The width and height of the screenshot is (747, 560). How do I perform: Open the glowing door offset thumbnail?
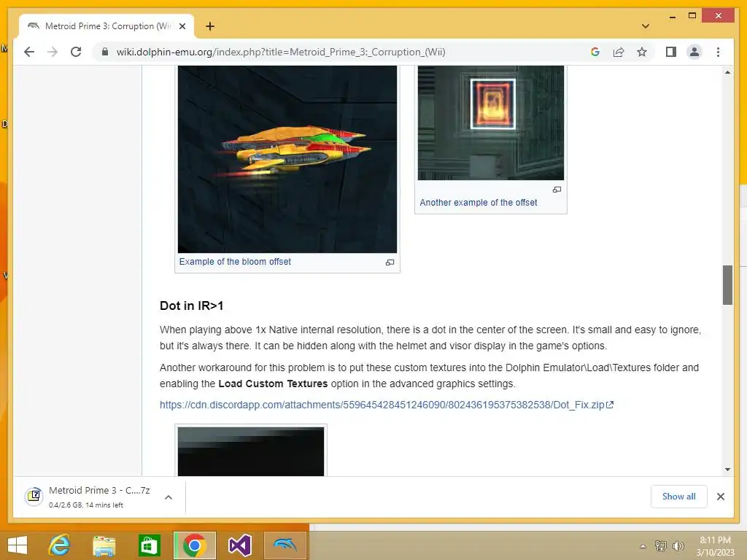(x=491, y=122)
